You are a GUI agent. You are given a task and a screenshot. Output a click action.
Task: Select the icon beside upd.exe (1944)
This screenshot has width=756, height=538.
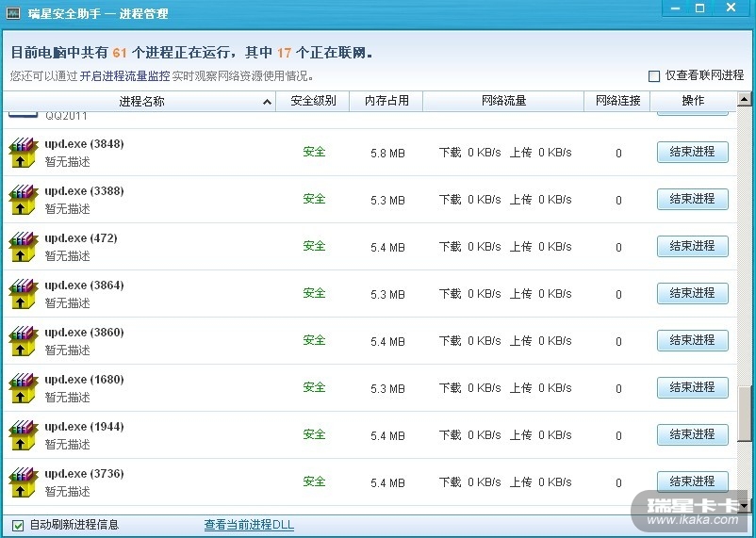(24, 435)
